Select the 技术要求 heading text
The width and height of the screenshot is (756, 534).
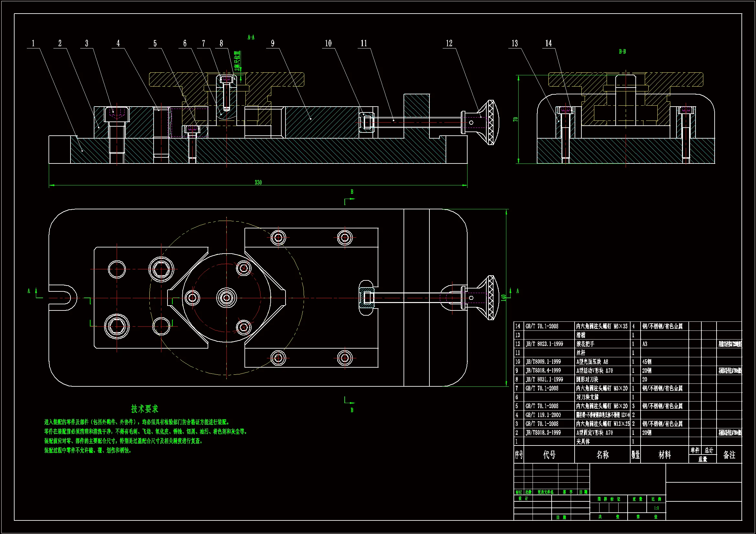coord(145,409)
